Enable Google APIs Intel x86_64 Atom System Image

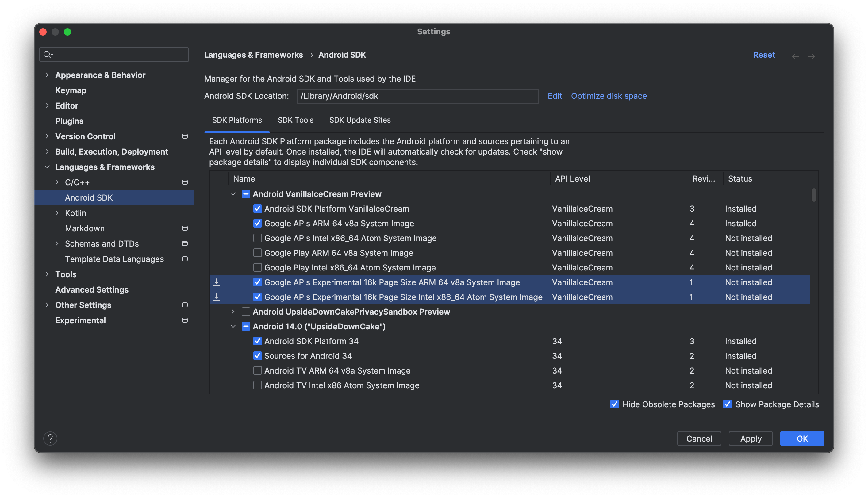click(x=257, y=238)
